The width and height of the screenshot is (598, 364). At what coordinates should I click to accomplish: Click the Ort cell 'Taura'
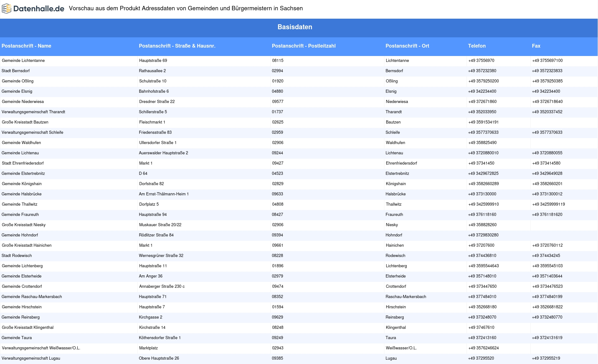click(x=391, y=338)
